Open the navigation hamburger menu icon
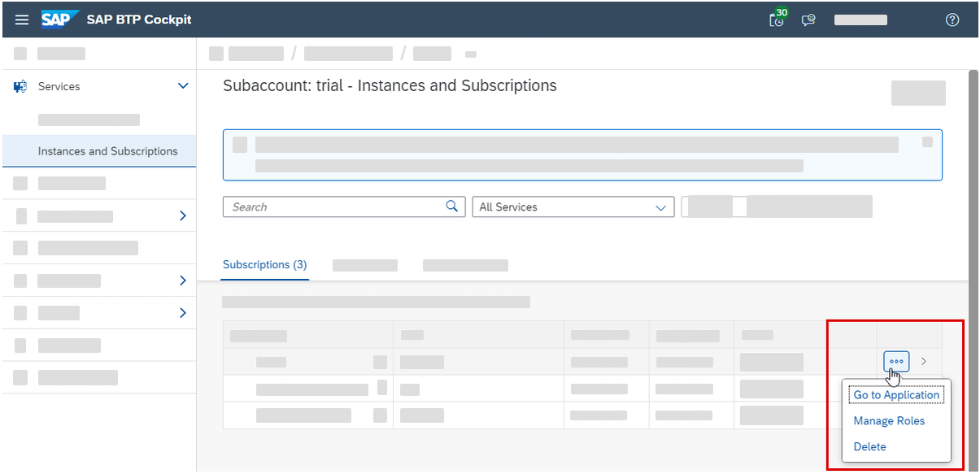980x474 pixels. tap(21, 20)
